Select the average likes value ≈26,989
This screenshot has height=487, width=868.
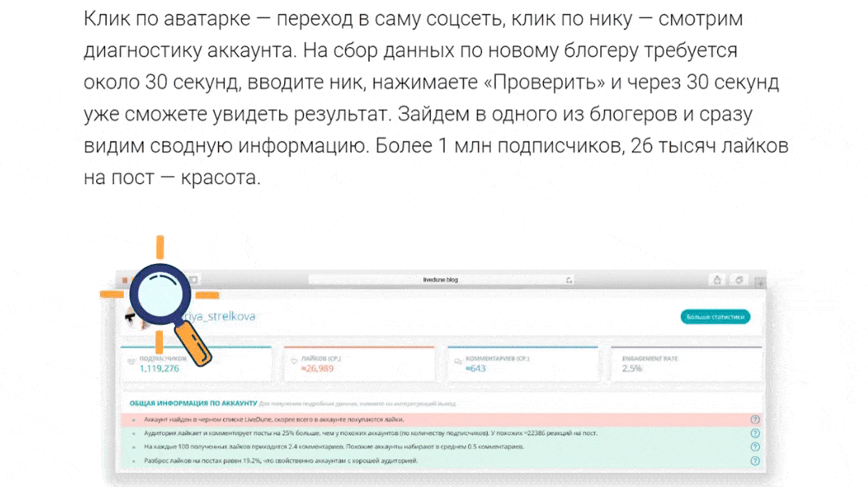[318, 369]
